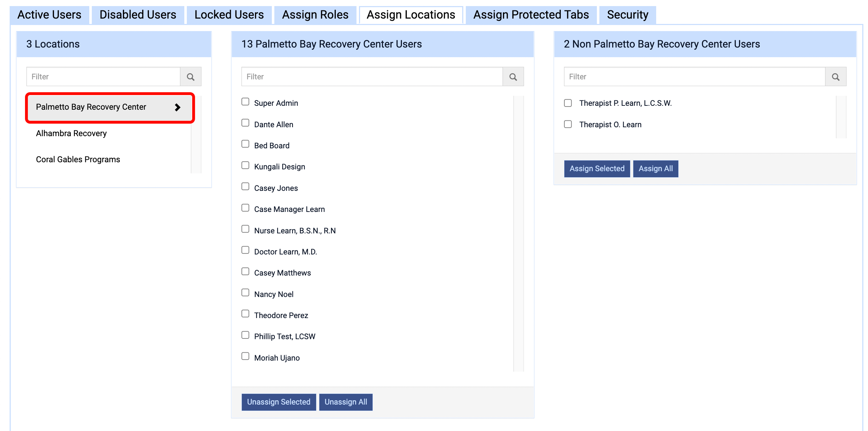Click the Non Palmetto Bay users search icon

tap(835, 76)
